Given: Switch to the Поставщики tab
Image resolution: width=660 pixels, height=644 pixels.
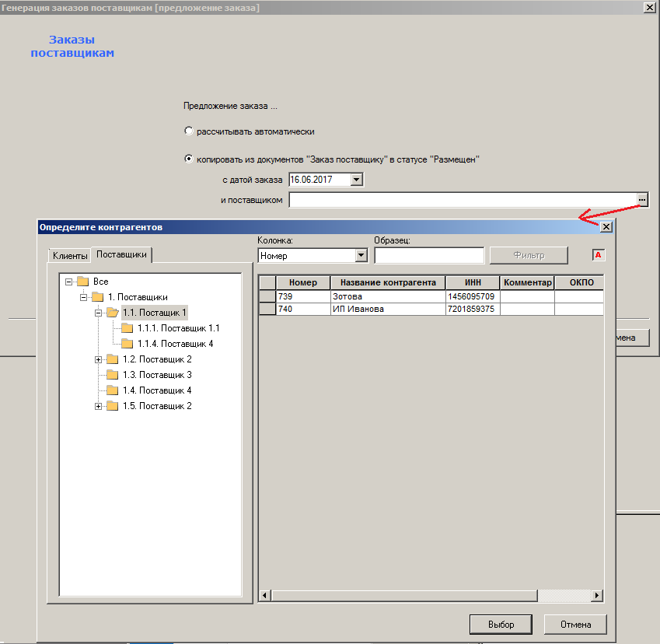Looking at the screenshot, I should [x=121, y=254].
